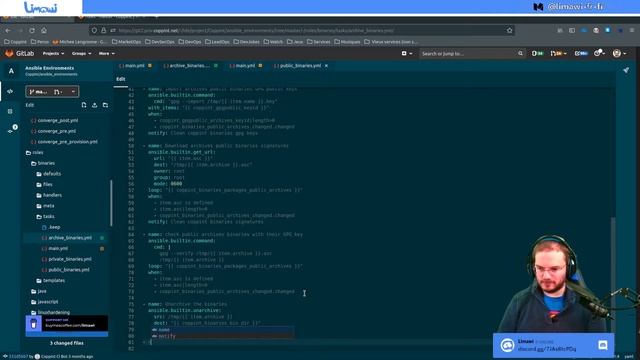Click the browser address bar
This screenshot has height=360, width=640.
(x=302, y=30)
